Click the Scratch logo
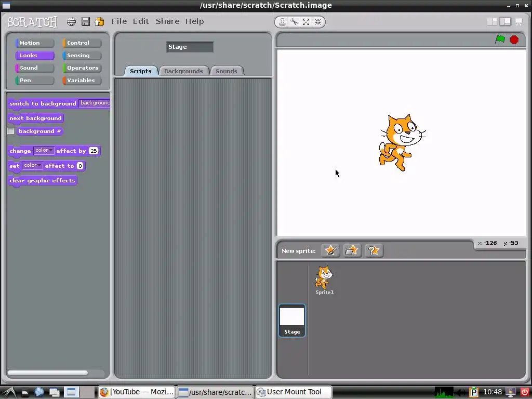The height and width of the screenshot is (399, 532). (33, 22)
